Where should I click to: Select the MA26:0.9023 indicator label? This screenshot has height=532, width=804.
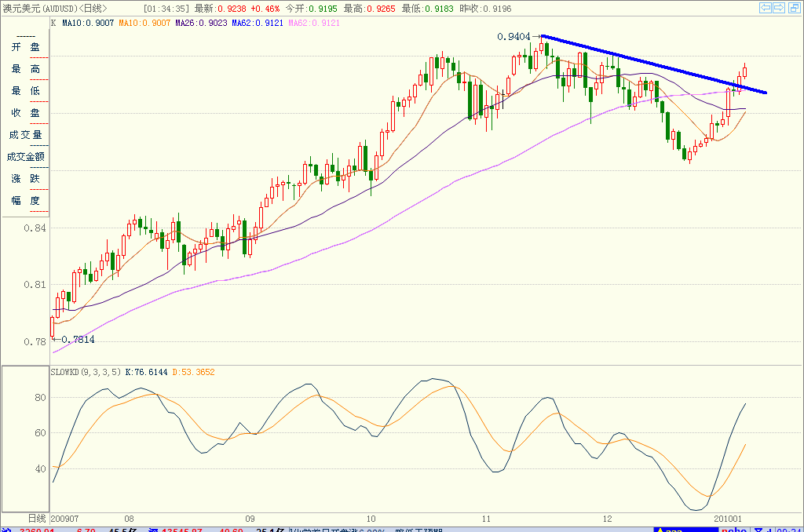(x=201, y=23)
